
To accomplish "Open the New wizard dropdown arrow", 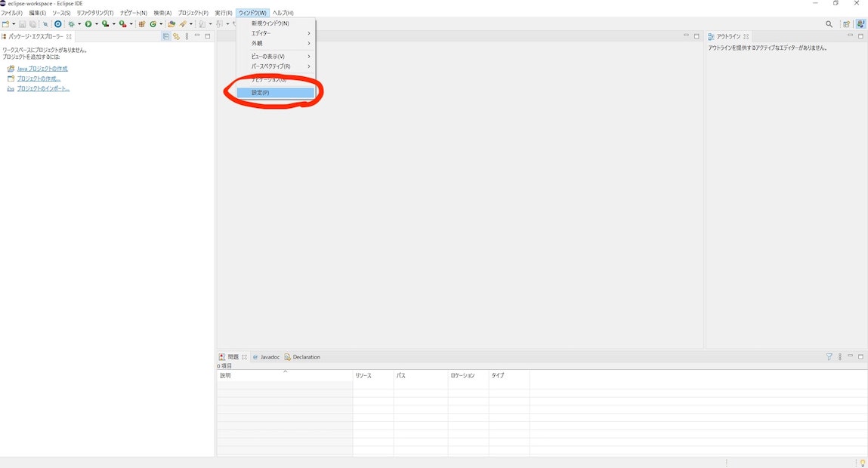I will 14,24.
